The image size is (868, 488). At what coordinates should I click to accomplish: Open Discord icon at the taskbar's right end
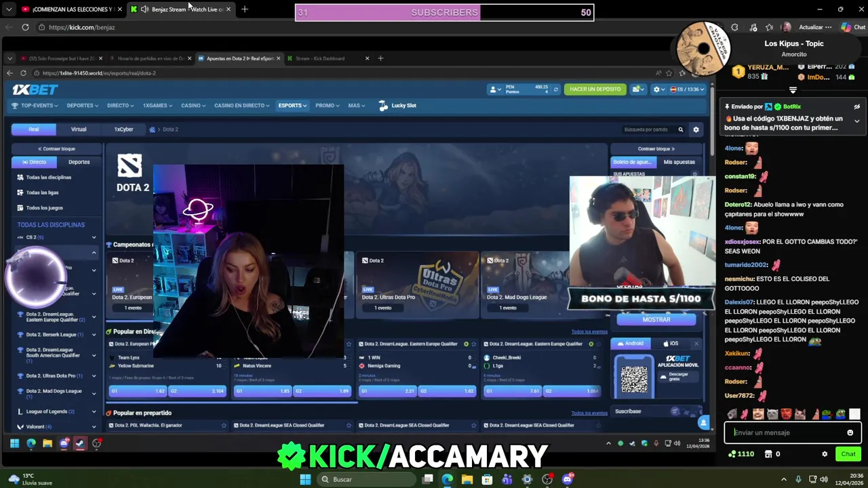[x=568, y=479]
